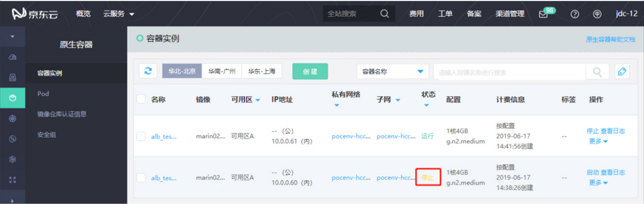Open the jdc-12 account menu
Screen dimensions: 644x204
point(627,14)
